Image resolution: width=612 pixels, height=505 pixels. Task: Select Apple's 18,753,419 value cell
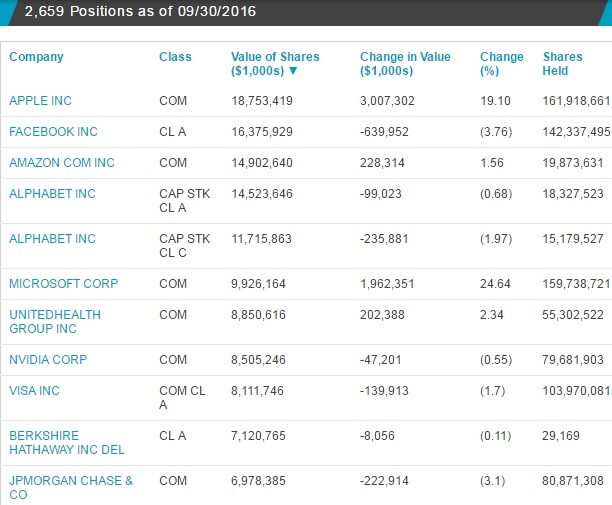(262, 101)
